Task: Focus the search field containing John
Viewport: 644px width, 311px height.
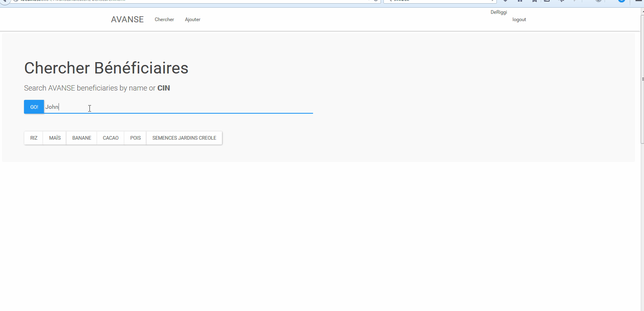Action: (178, 107)
